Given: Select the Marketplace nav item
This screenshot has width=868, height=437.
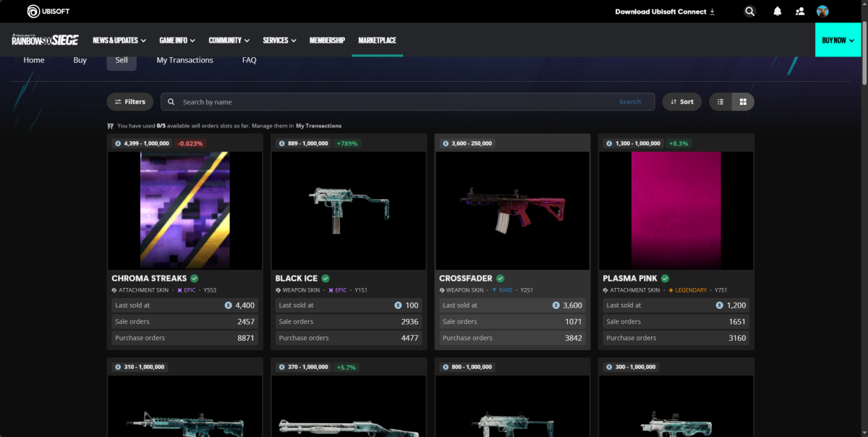Looking at the screenshot, I should [x=378, y=41].
